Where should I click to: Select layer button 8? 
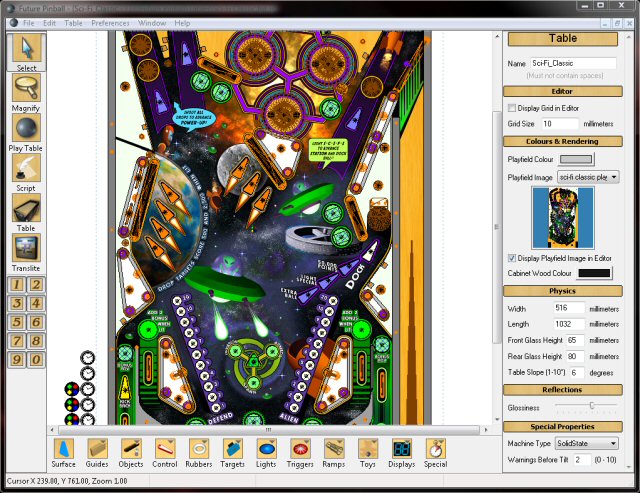coord(36,341)
